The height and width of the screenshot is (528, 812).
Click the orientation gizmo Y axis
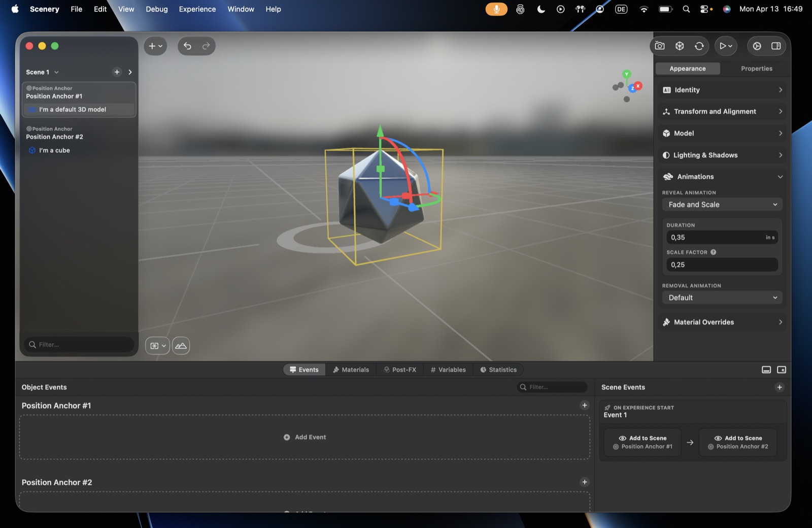(627, 74)
